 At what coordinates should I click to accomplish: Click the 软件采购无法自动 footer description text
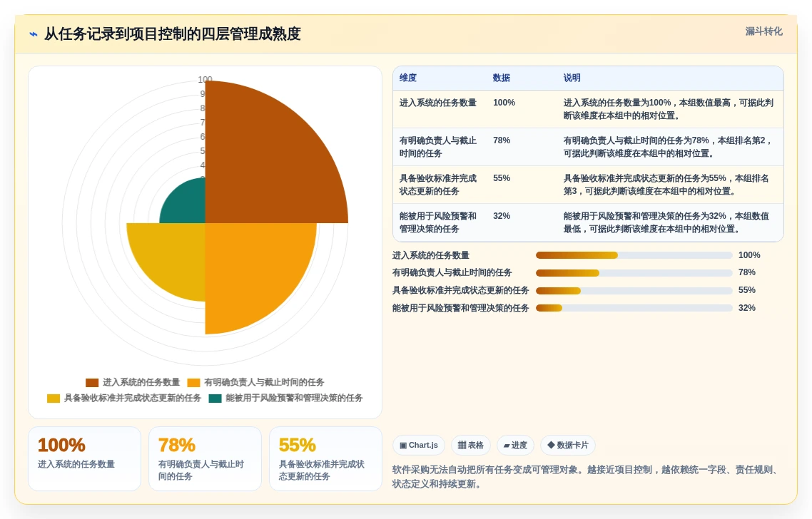tap(585, 476)
